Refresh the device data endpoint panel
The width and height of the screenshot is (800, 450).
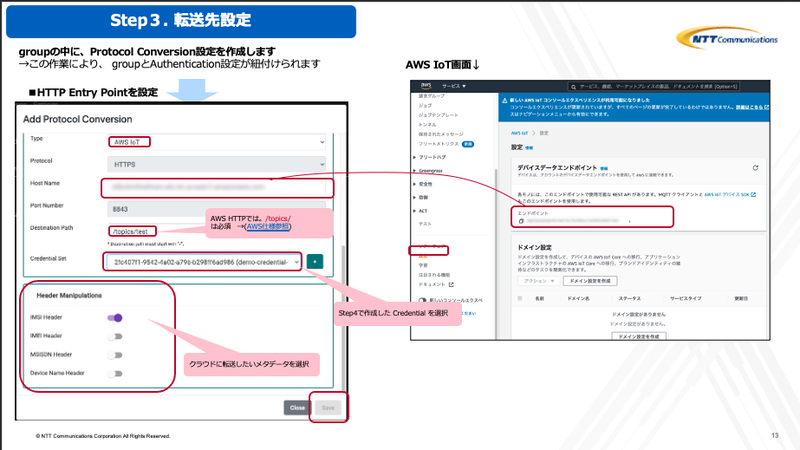click(x=756, y=168)
